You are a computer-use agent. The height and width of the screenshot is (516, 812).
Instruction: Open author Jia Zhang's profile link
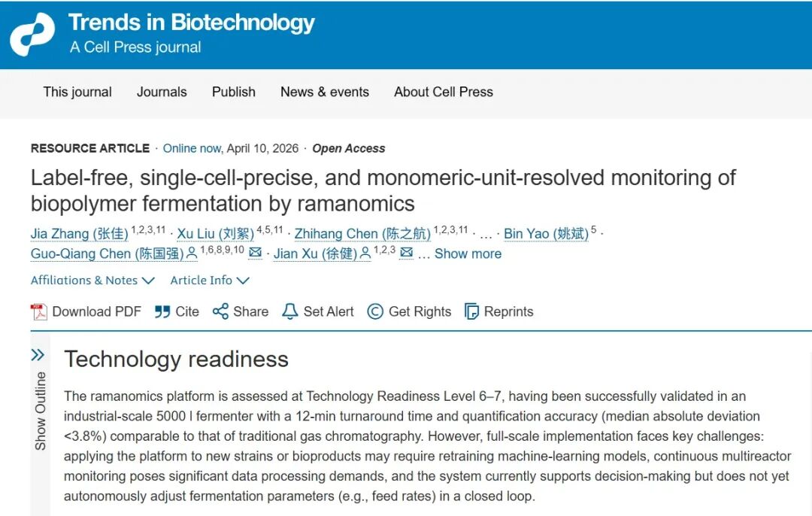pyautogui.click(x=79, y=234)
